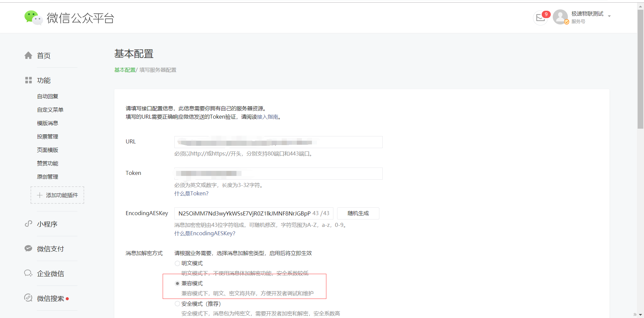
Task: Click the 服务号 account type label
Action: (x=578, y=21)
